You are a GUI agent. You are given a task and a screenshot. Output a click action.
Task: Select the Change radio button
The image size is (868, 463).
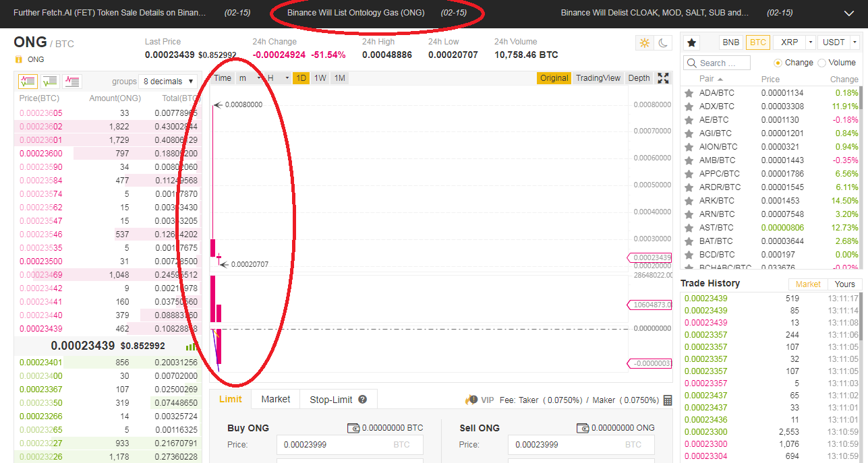(x=778, y=63)
